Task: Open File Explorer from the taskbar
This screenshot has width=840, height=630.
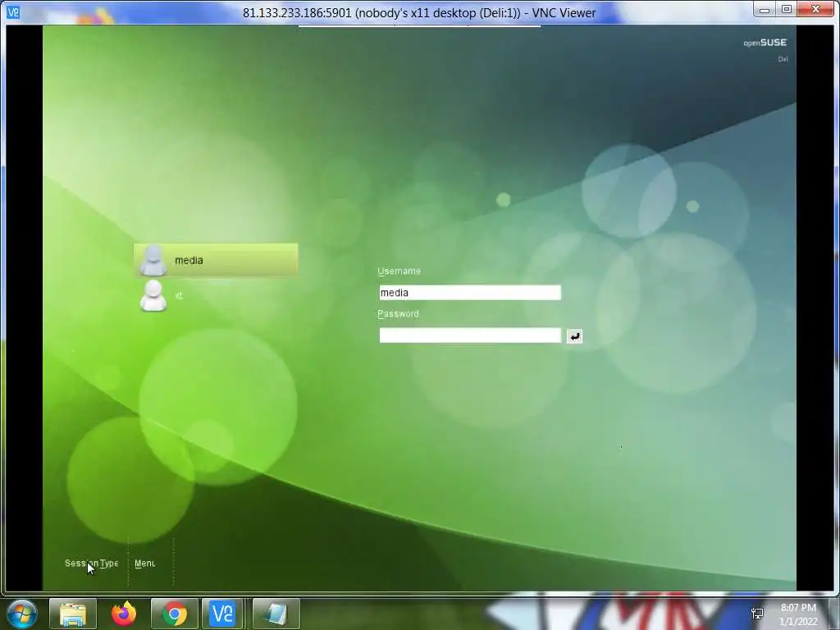Action: (73, 614)
